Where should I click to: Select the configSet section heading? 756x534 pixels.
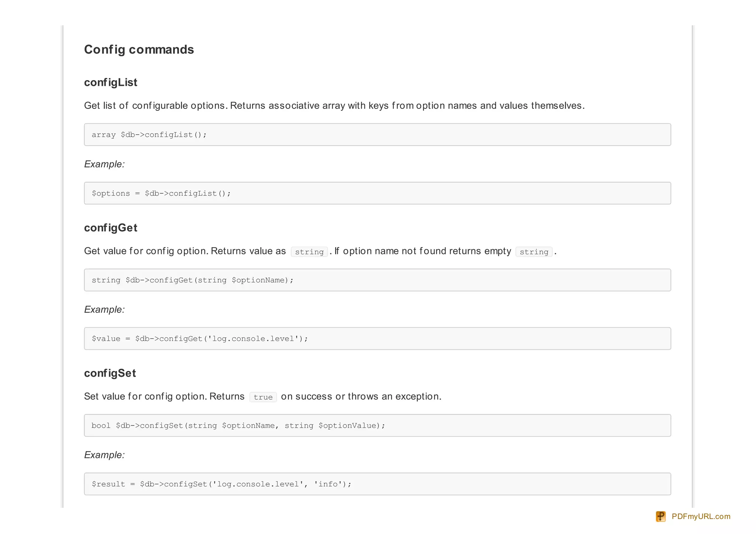click(x=110, y=373)
